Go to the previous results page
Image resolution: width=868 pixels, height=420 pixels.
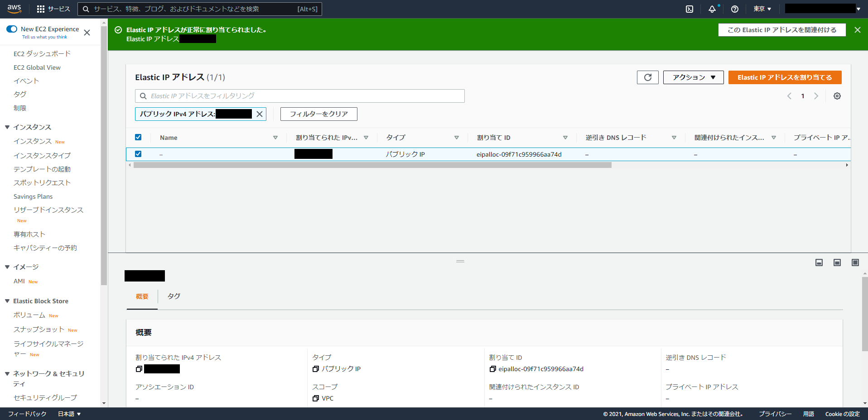tap(789, 96)
